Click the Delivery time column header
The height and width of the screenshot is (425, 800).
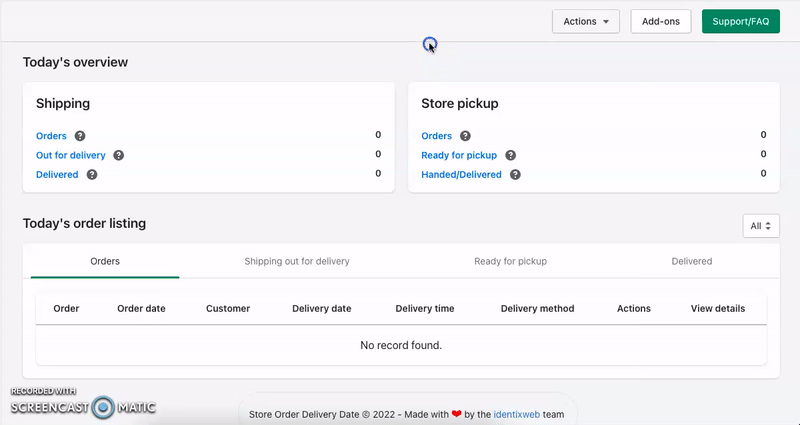tap(424, 309)
